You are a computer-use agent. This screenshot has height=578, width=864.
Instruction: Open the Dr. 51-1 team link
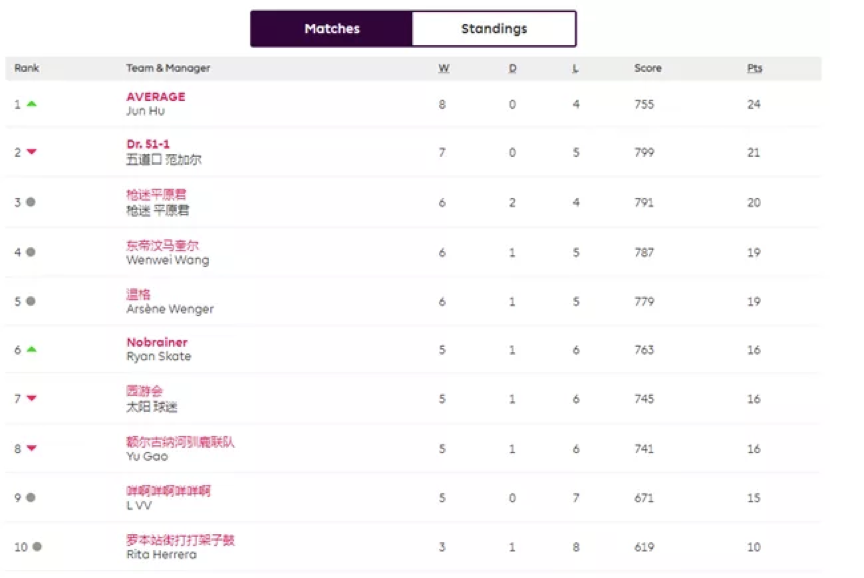[148, 145]
